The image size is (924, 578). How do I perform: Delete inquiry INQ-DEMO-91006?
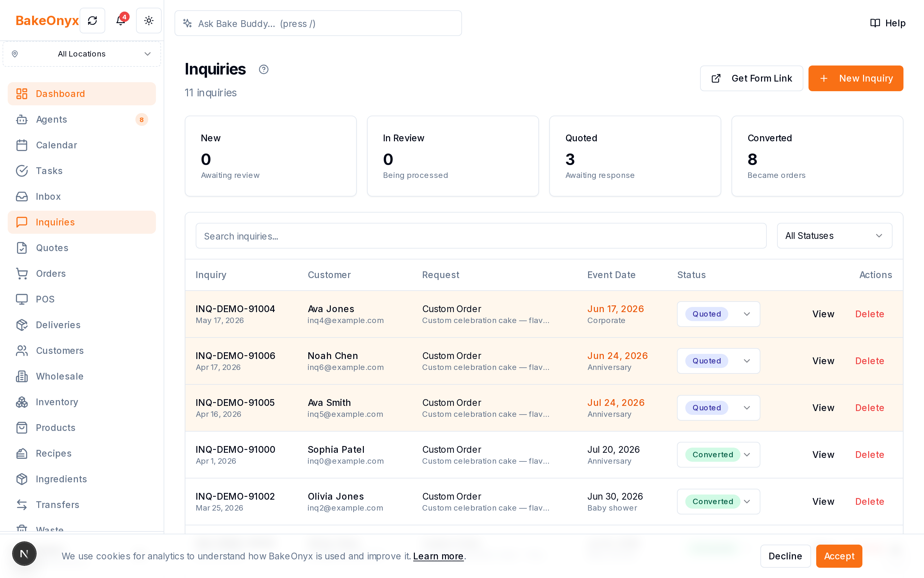[x=869, y=361]
